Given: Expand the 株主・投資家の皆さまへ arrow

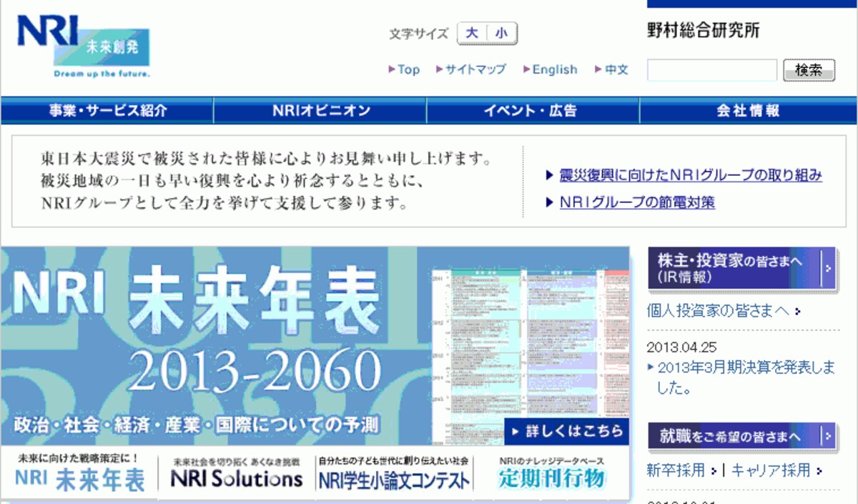Looking at the screenshot, I should (828, 268).
